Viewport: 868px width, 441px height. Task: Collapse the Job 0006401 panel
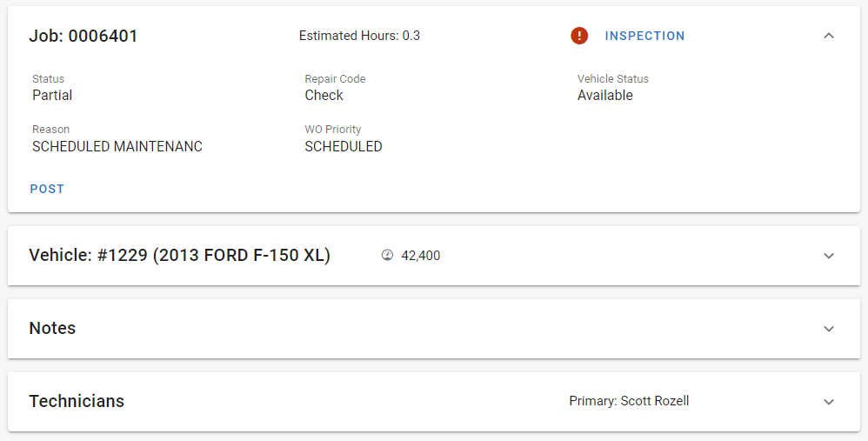pos(829,36)
